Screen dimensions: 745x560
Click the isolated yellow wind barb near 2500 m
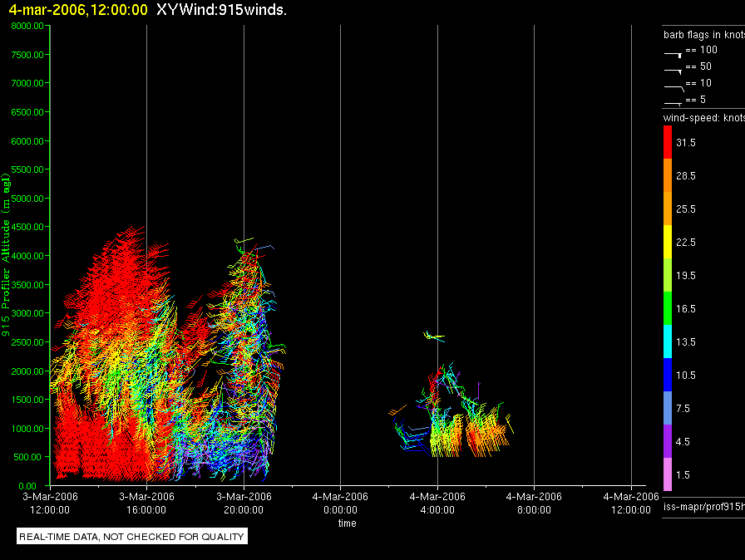(434, 336)
